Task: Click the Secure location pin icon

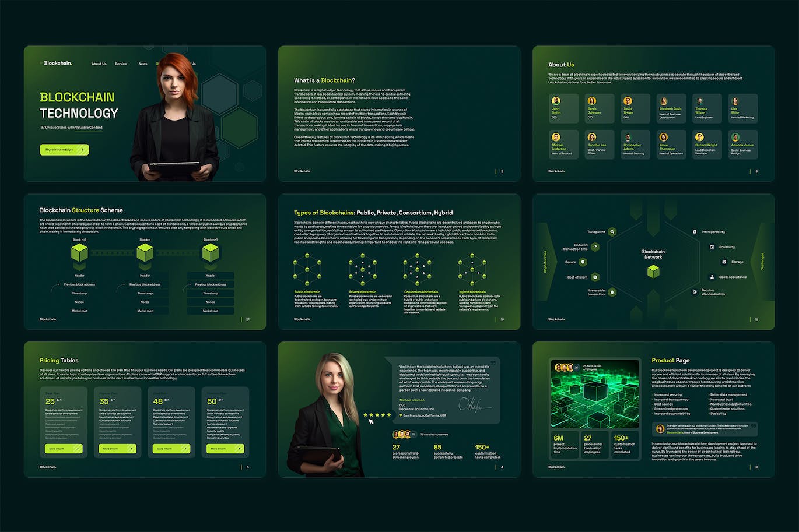Action: click(x=583, y=262)
